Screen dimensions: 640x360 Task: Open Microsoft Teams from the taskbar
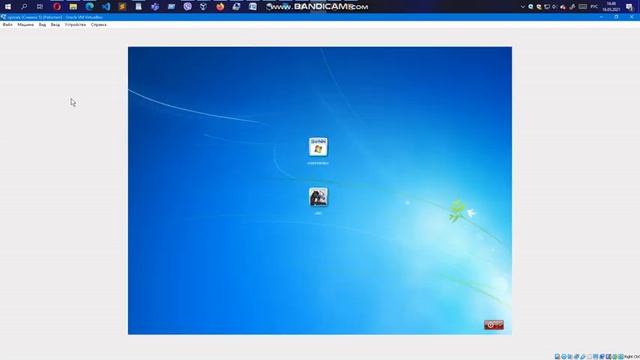(x=155, y=7)
